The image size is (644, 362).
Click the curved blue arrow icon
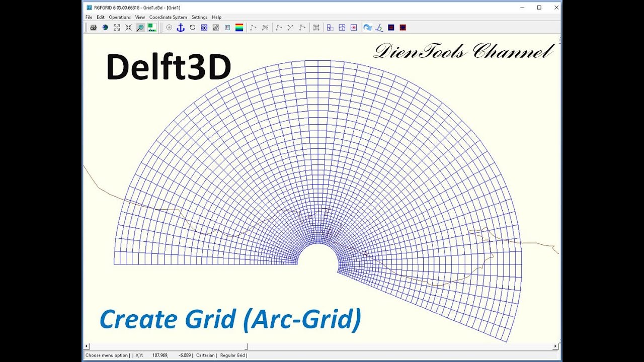point(367,28)
